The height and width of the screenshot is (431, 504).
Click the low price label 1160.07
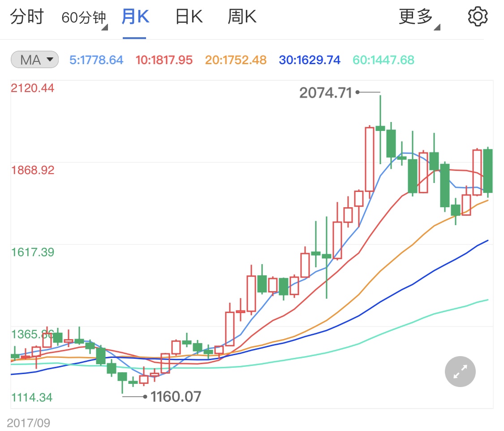pos(176,396)
